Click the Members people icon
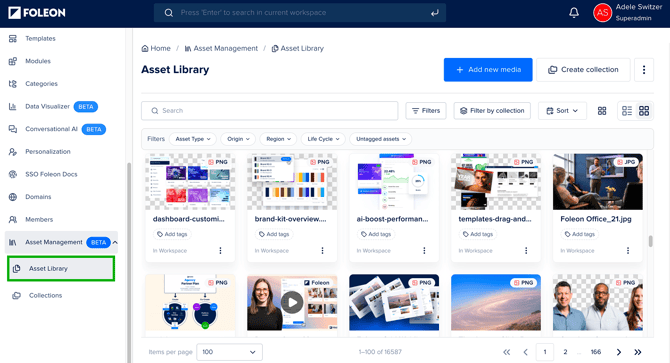Screen dimensions: 670x363 coord(13,220)
